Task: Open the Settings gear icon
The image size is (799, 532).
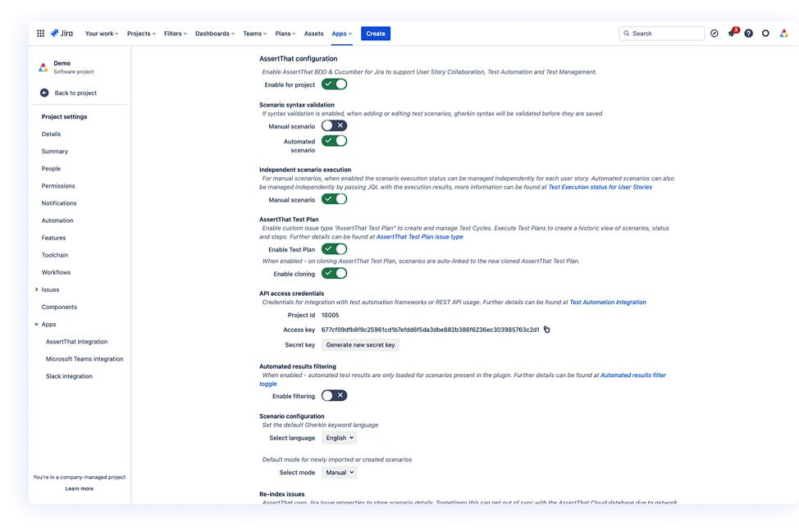Action: click(x=765, y=33)
